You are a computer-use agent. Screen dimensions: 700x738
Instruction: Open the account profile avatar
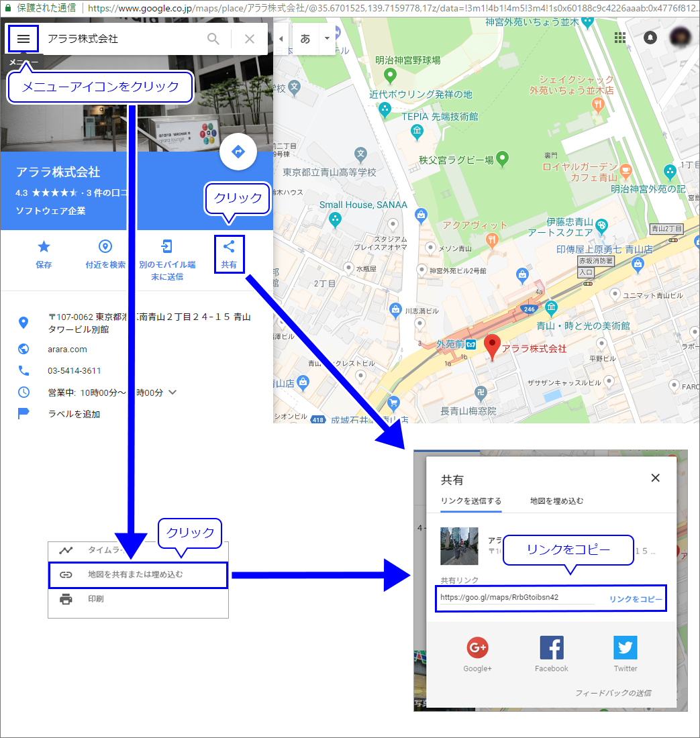[x=681, y=38]
